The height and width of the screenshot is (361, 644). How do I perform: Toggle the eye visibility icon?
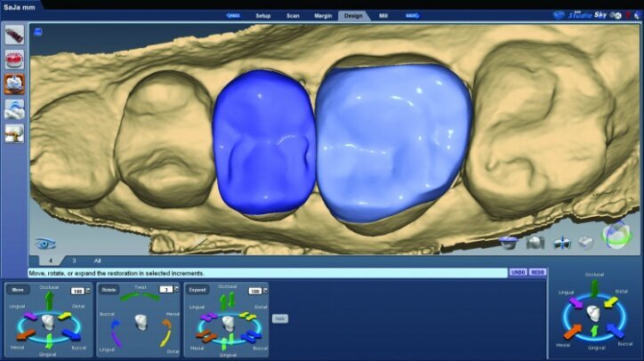43,244
